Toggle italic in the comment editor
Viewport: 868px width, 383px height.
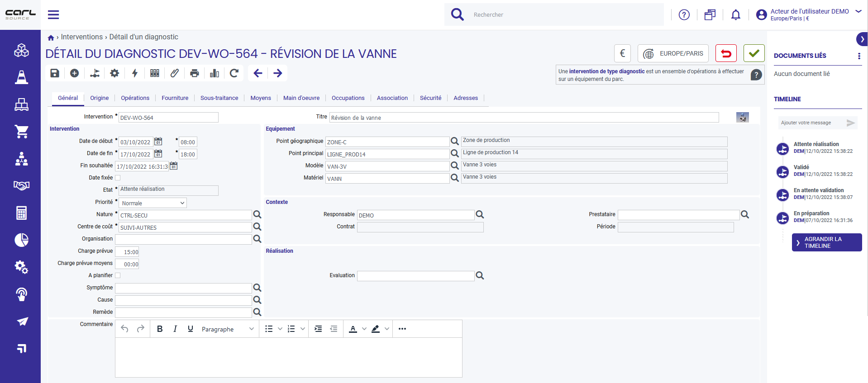click(175, 329)
